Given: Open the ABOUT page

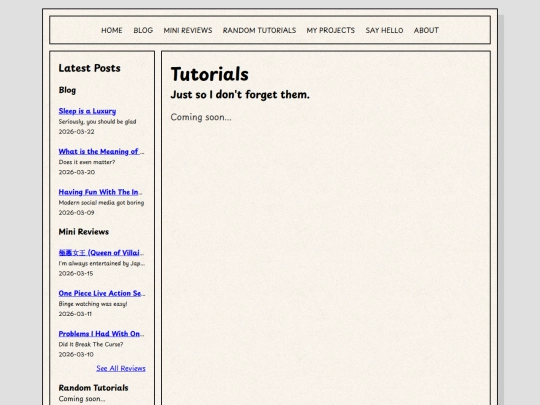Looking at the screenshot, I should (x=426, y=30).
